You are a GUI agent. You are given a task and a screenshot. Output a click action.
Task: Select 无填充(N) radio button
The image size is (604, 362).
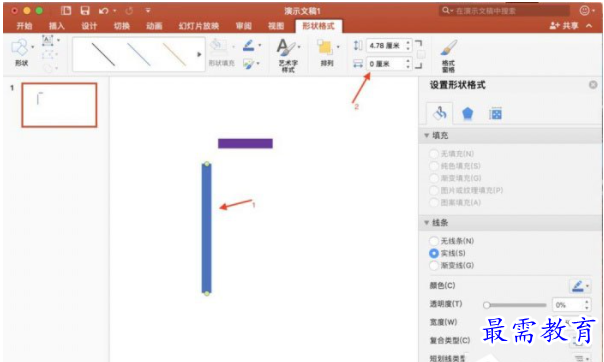434,154
